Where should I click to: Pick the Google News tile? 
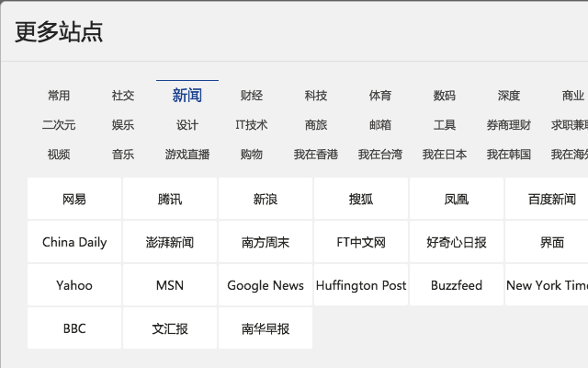[x=266, y=285]
